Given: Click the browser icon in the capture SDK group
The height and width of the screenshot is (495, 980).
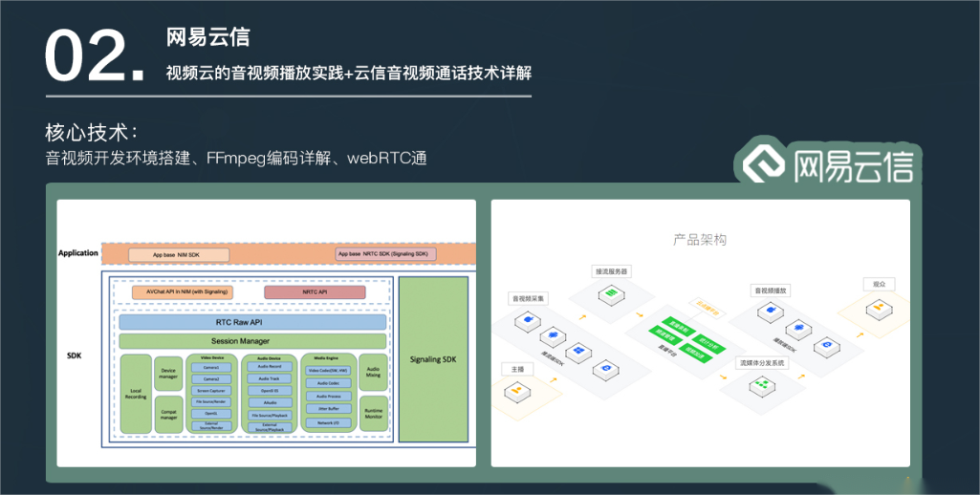Looking at the screenshot, I should coord(604,369).
